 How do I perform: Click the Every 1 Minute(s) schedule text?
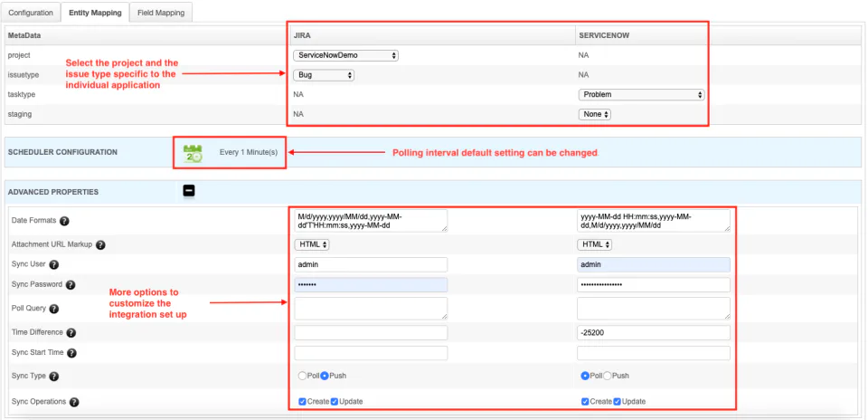249,152
